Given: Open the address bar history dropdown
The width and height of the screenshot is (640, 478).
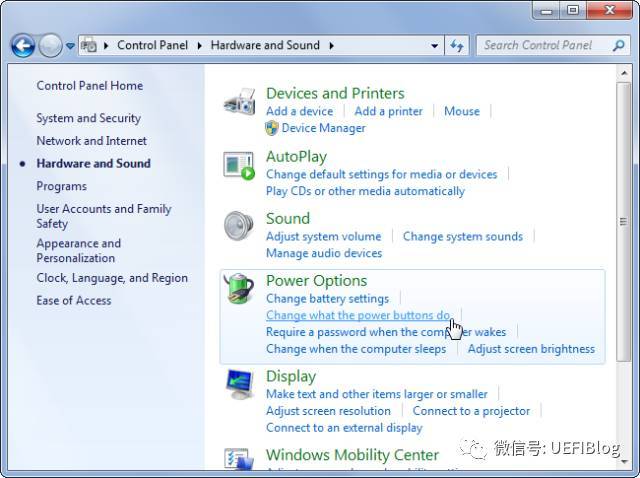Looking at the screenshot, I should [x=435, y=46].
